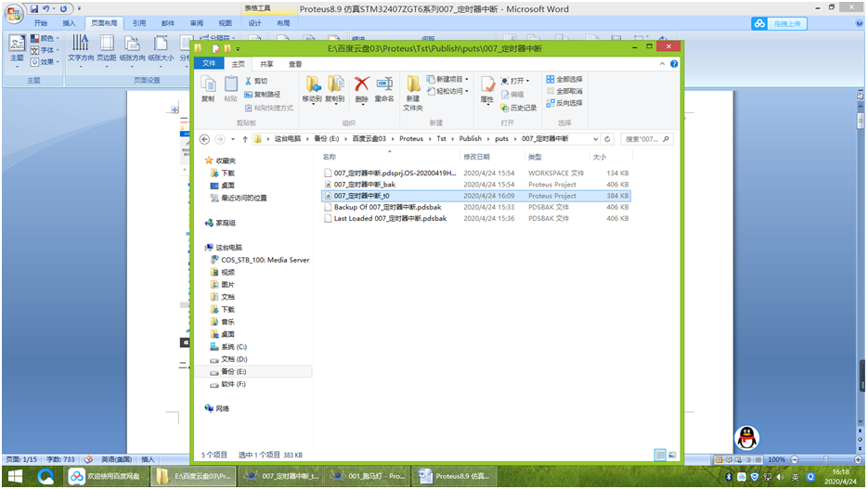Click Select none (全部取消) in Explorer ribbon
This screenshot has width=868, height=489.
pos(564,91)
